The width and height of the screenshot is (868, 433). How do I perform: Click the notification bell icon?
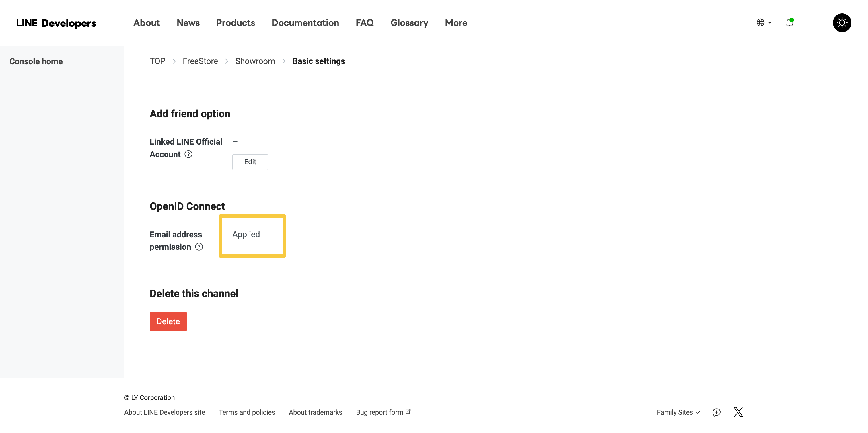789,23
